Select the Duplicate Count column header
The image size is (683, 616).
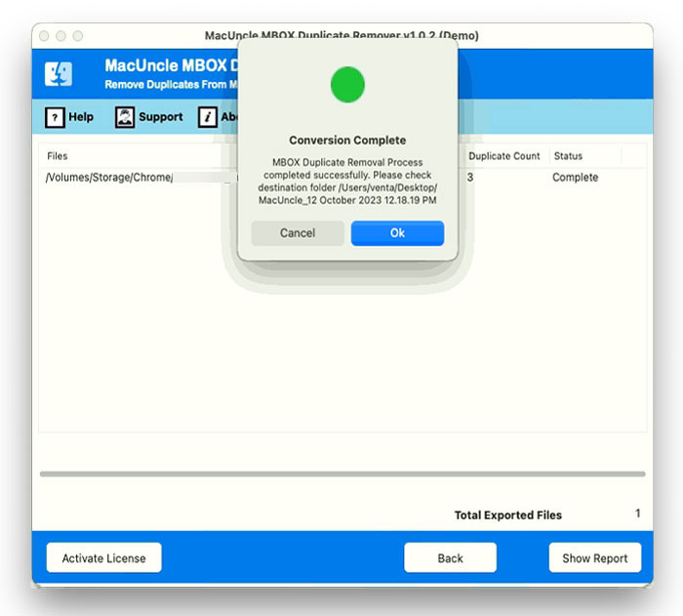pos(504,156)
